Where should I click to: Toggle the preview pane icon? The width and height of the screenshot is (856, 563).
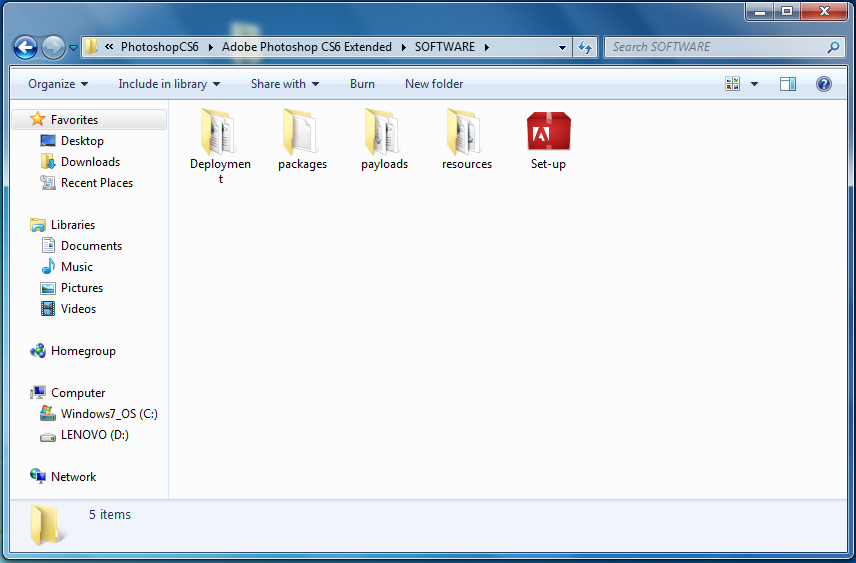(x=788, y=84)
